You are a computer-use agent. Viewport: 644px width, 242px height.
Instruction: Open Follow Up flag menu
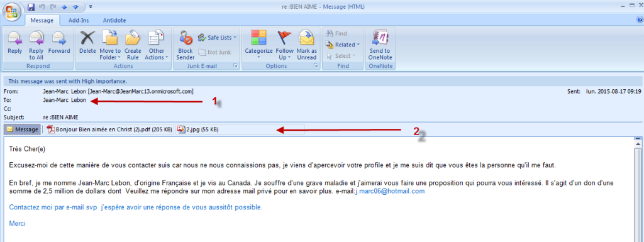(285, 45)
